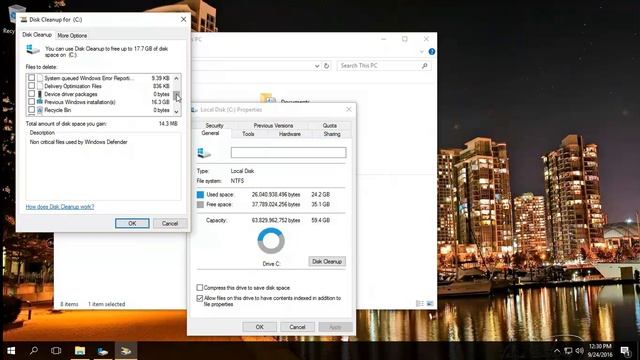Click the Disk Cleanup button in Properties
Screen dimensions: 640x360
327,262
